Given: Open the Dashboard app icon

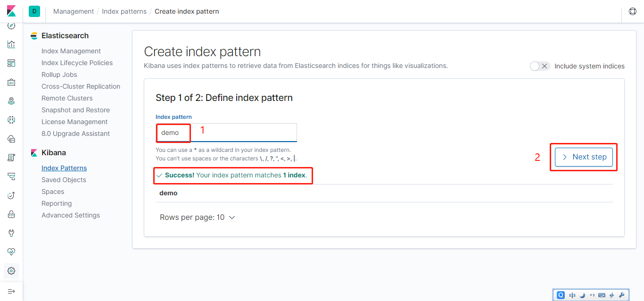Looking at the screenshot, I should click(x=11, y=63).
